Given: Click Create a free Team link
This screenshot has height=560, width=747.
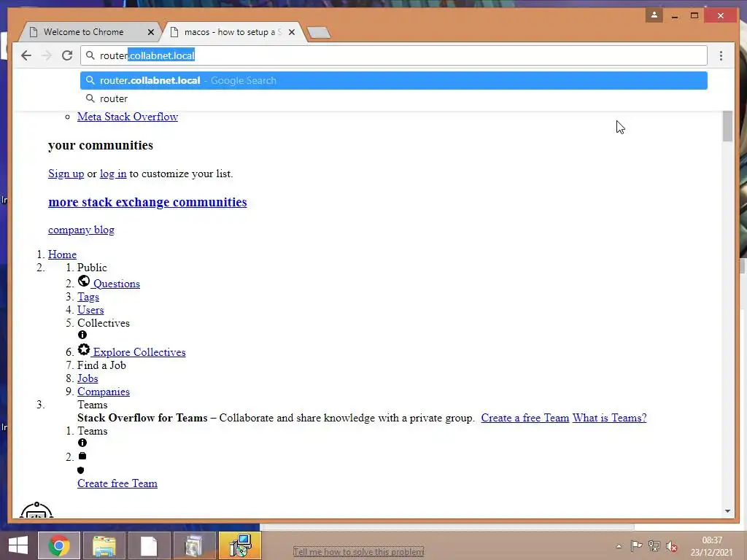Looking at the screenshot, I should tap(525, 418).
